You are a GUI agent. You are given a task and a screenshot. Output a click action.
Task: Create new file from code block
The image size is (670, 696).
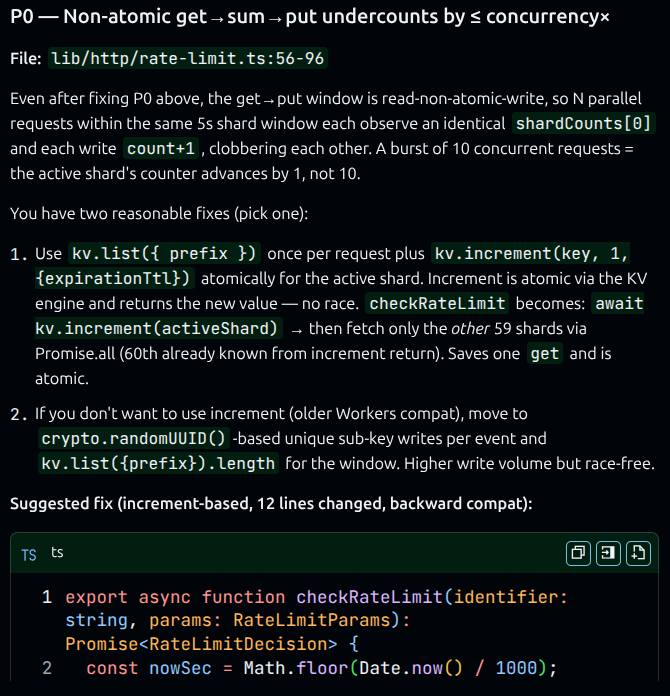(638, 553)
